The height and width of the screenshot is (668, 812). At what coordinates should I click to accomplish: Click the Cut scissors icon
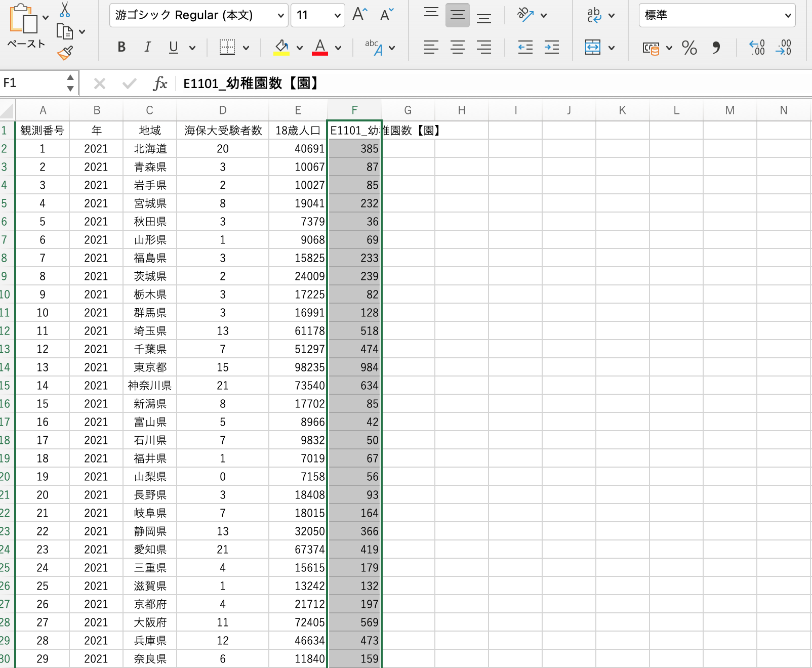tap(65, 9)
